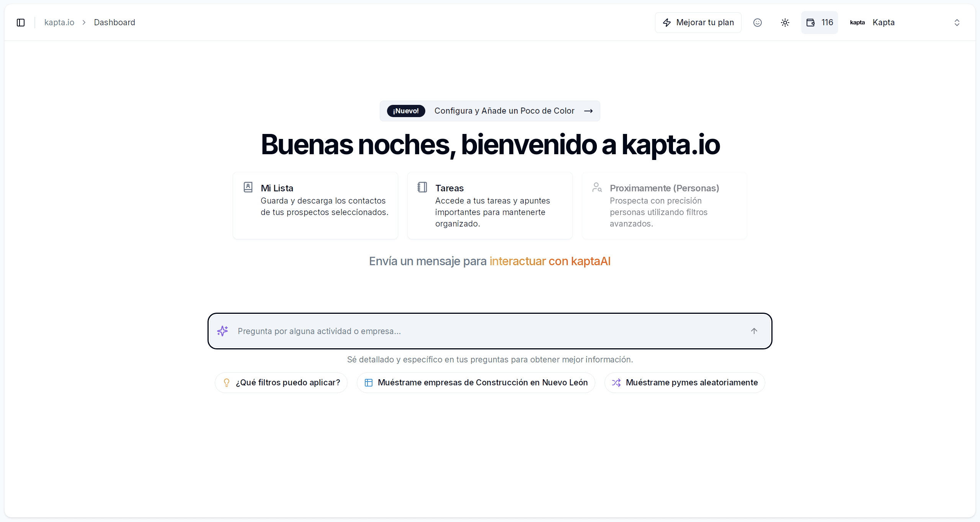Click the "Buenas noches, bienvenido a kapta.io" heading
The image size is (980, 522).
tap(490, 145)
